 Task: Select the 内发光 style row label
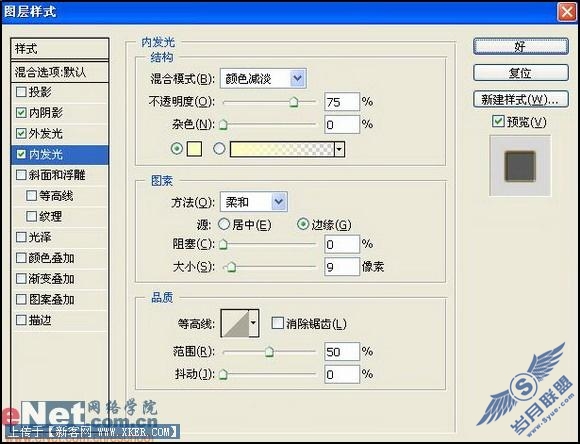pyautogui.click(x=46, y=154)
